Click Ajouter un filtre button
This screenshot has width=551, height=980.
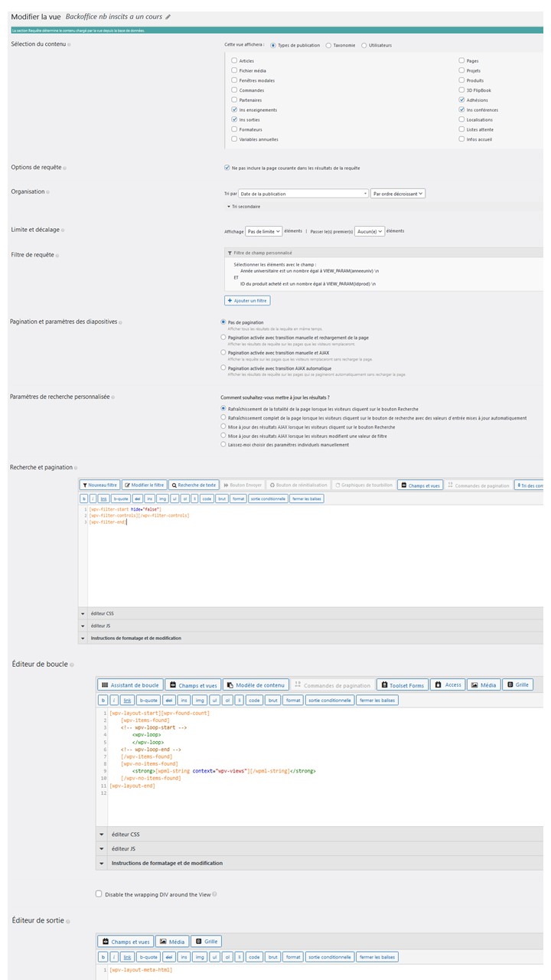247,301
